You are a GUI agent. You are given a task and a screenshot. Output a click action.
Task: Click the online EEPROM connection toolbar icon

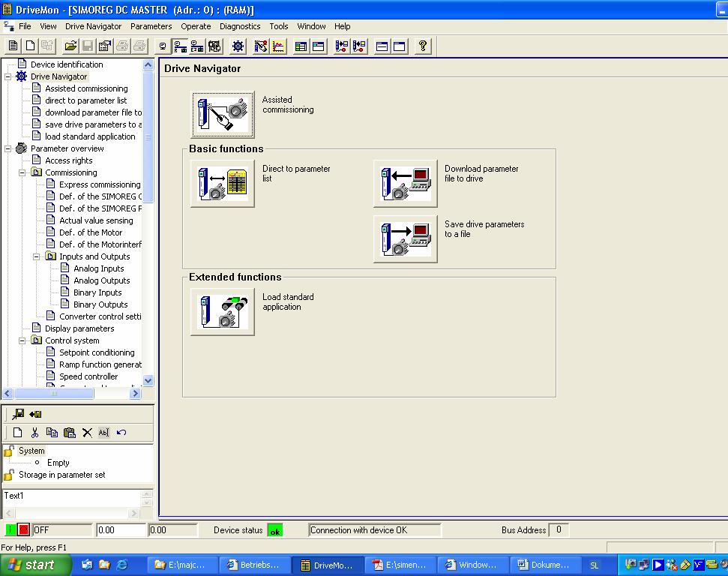[x=197, y=46]
